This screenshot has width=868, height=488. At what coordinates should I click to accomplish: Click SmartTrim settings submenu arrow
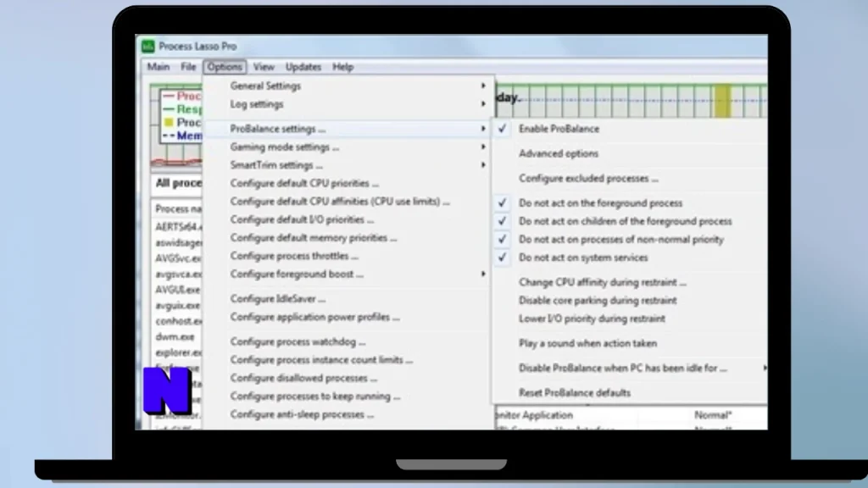coord(483,165)
